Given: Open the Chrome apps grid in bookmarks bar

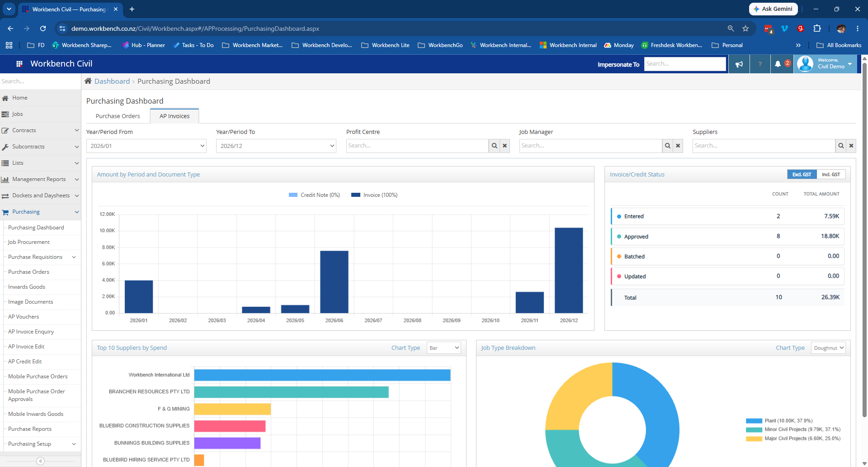Looking at the screenshot, I should pos(9,45).
